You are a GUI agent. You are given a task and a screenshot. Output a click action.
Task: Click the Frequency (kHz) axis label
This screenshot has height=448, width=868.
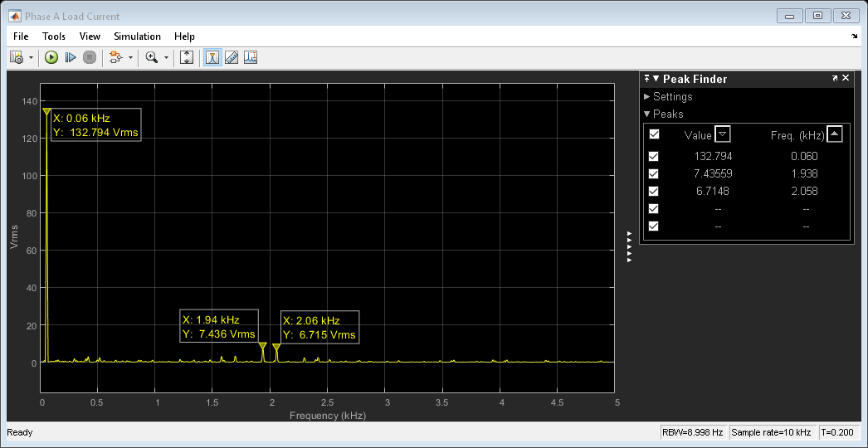click(328, 416)
